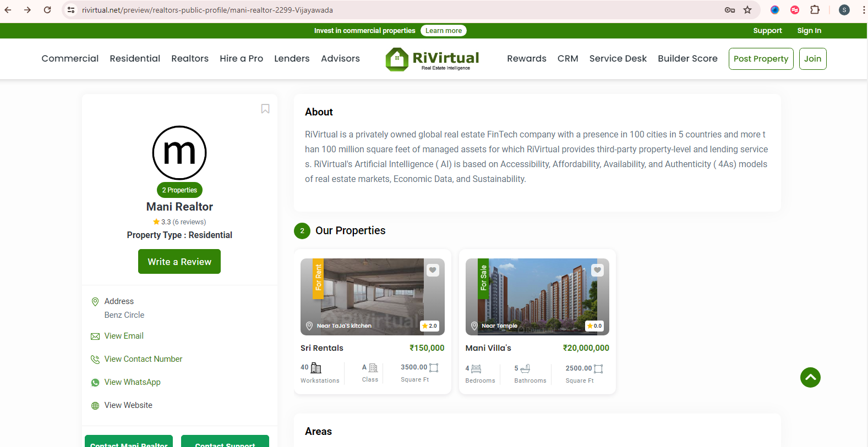Open the Commercial menu
This screenshot has height=447, width=868.
pyautogui.click(x=70, y=58)
